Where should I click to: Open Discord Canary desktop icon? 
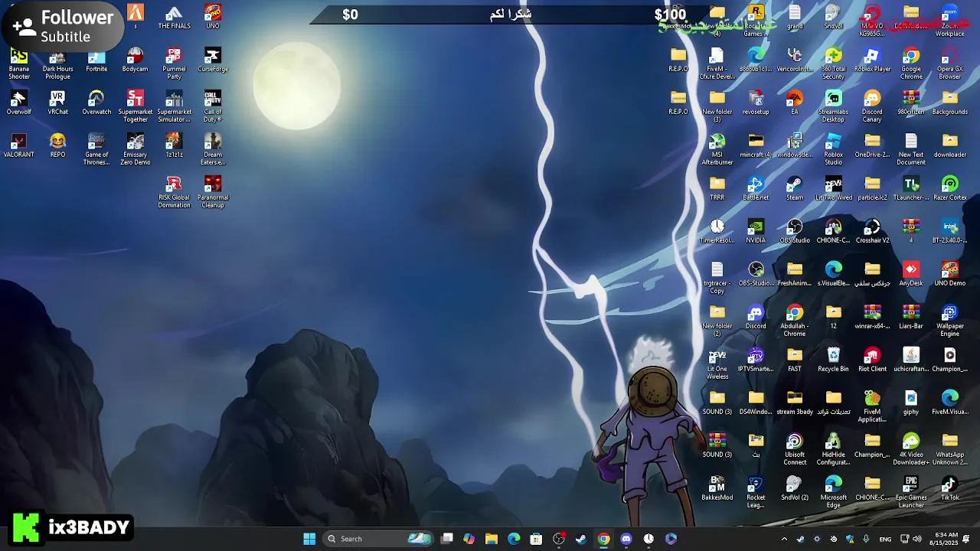click(872, 107)
